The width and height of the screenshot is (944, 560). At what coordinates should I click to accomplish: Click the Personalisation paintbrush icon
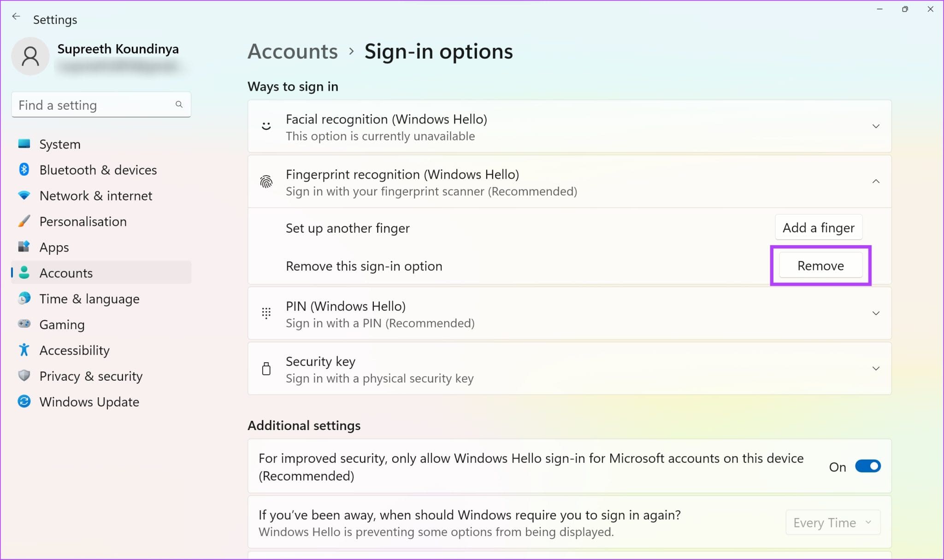pos(24,221)
